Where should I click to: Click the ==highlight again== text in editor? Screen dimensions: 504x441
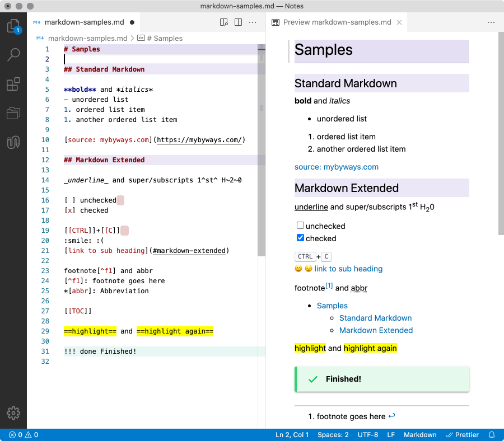point(175,331)
